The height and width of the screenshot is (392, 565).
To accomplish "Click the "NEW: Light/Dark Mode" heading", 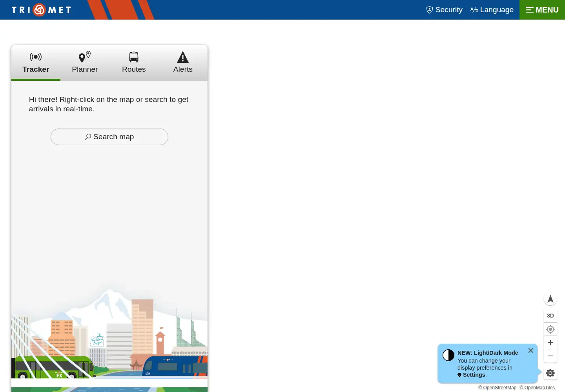I will point(488,353).
